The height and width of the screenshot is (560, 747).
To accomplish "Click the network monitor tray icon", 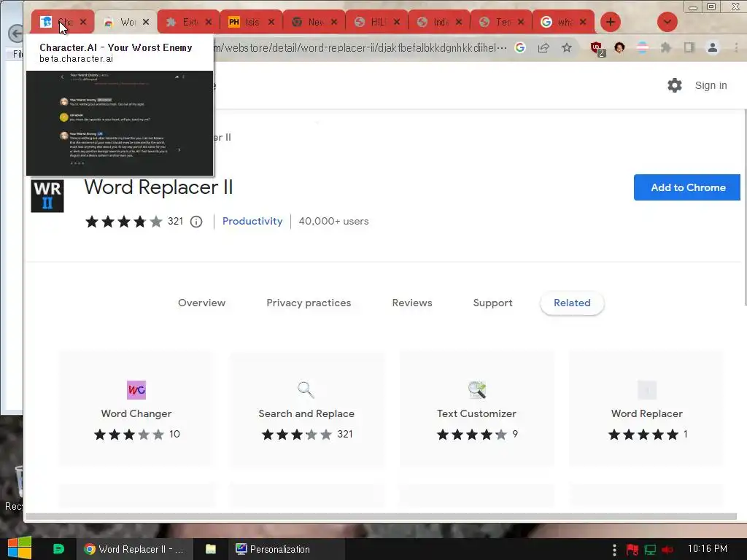I will click(x=650, y=550).
